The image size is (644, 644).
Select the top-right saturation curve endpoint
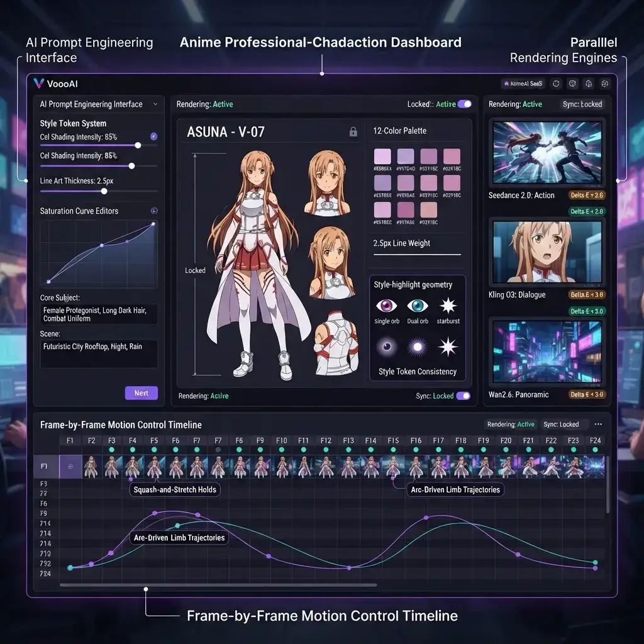pos(153,224)
